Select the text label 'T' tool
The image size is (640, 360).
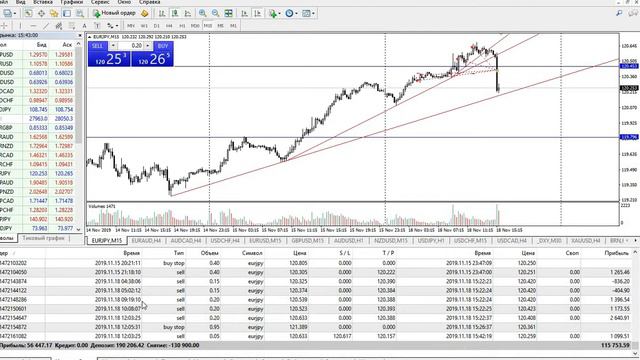pyautogui.click(x=97, y=26)
